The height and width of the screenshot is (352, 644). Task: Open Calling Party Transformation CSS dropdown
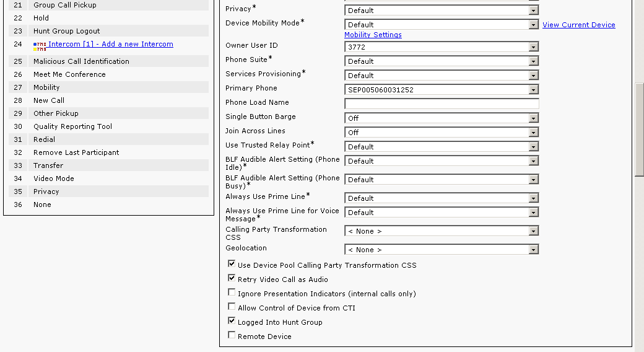click(441, 231)
